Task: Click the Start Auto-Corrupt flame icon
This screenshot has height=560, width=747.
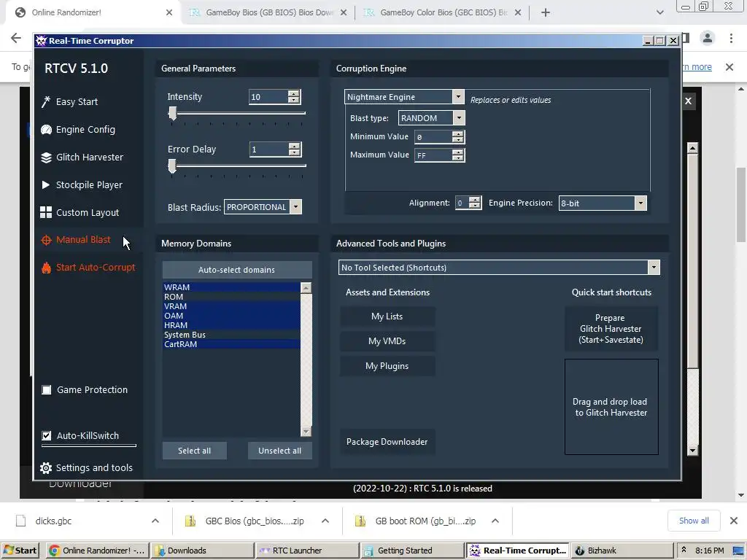Action: pos(46,268)
